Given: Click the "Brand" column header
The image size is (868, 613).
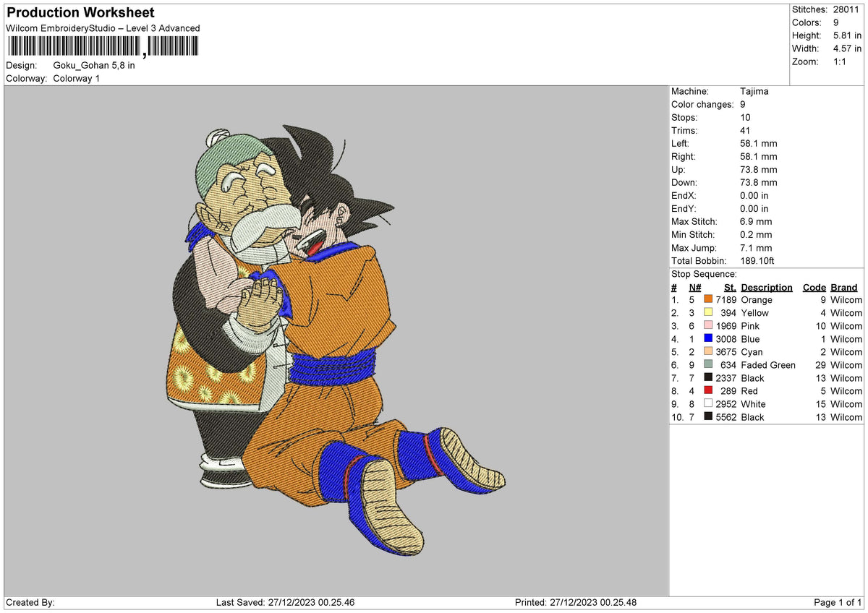Looking at the screenshot, I should coord(844,287).
